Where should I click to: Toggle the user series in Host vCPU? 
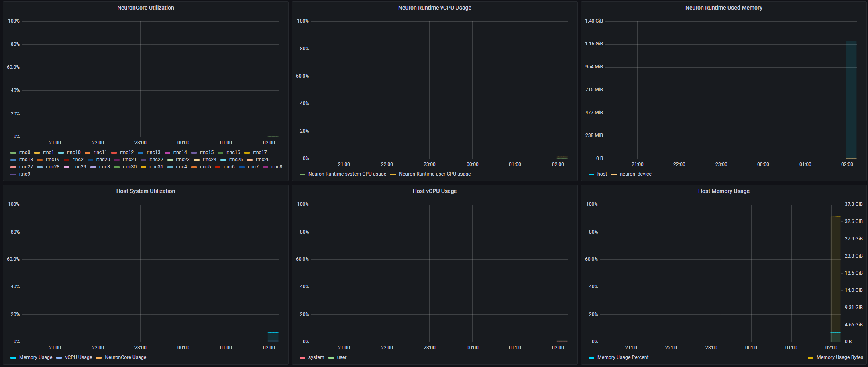(342, 357)
